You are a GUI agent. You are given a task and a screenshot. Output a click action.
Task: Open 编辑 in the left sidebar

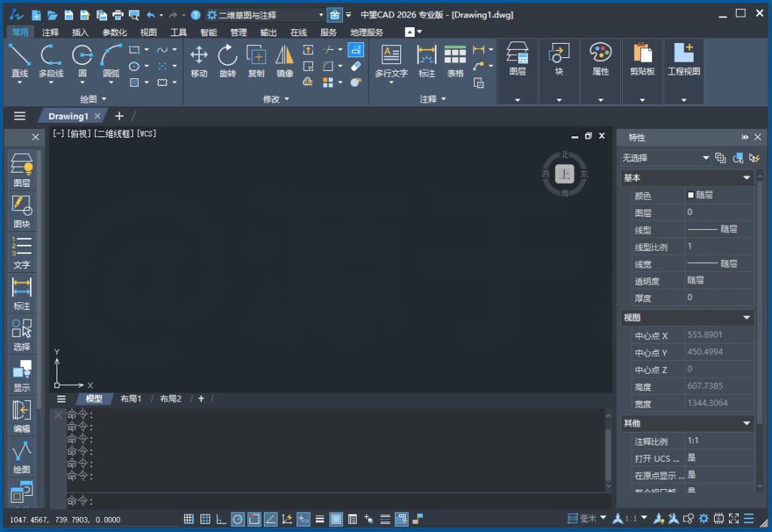[x=22, y=417]
